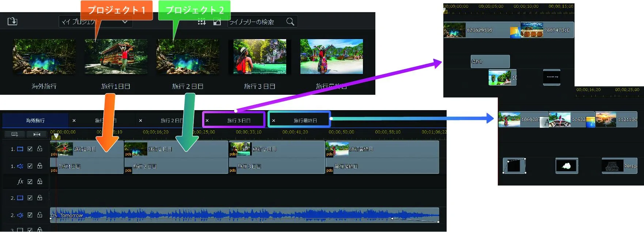Screen dimensions: 644x232
Task: Lock audio track 2 with padlock icon
Action: point(40,215)
